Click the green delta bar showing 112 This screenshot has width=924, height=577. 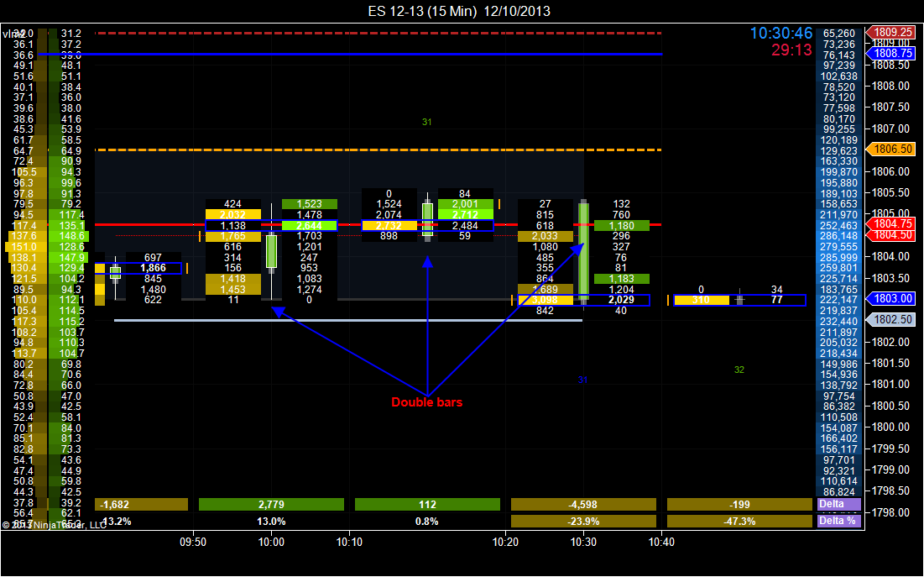click(x=427, y=505)
